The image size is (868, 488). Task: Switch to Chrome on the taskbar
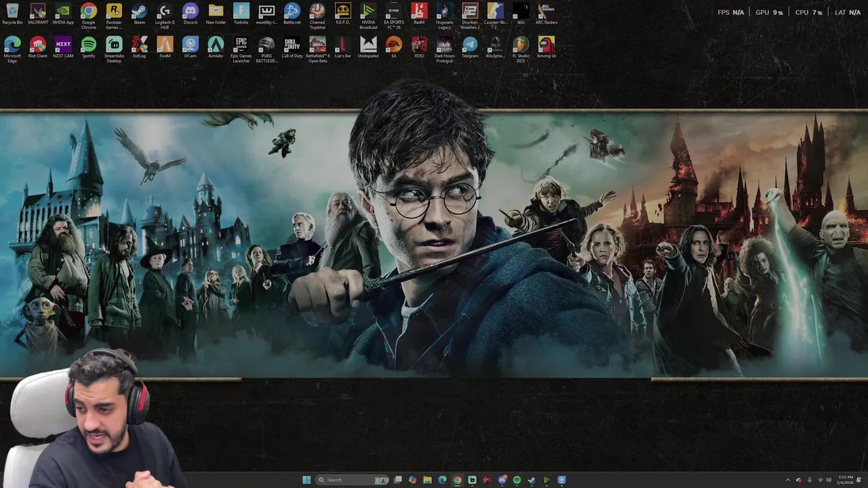pyautogui.click(x=457, y=480)
